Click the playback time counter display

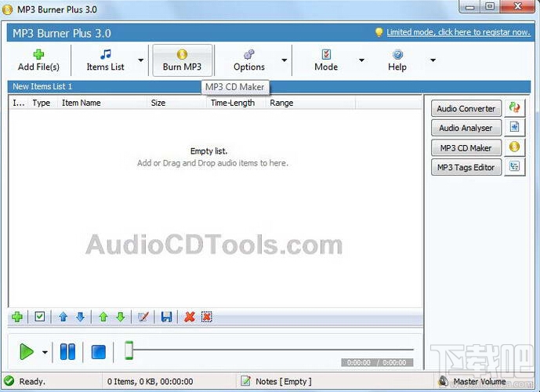(377, 362)
